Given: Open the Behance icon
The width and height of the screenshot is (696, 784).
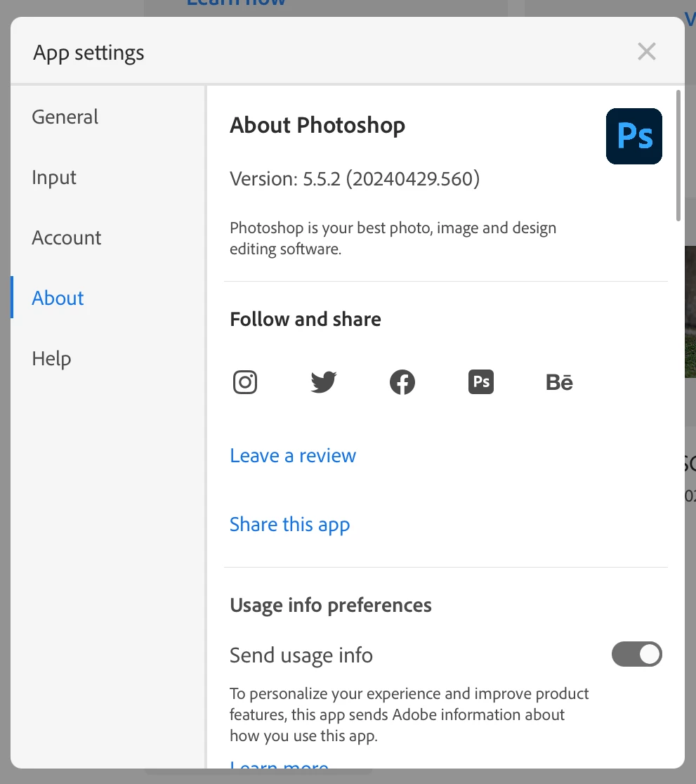Looking at the screenshot, I should coord(560,382).
